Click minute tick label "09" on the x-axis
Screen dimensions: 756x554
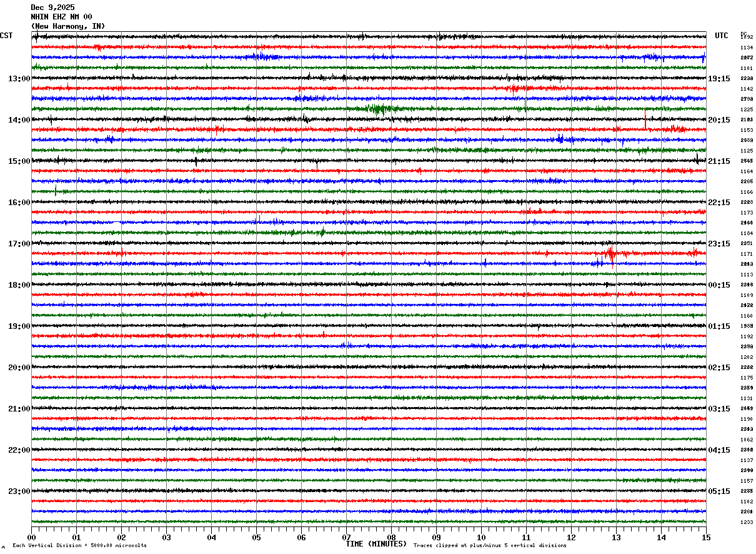point(436,537)
